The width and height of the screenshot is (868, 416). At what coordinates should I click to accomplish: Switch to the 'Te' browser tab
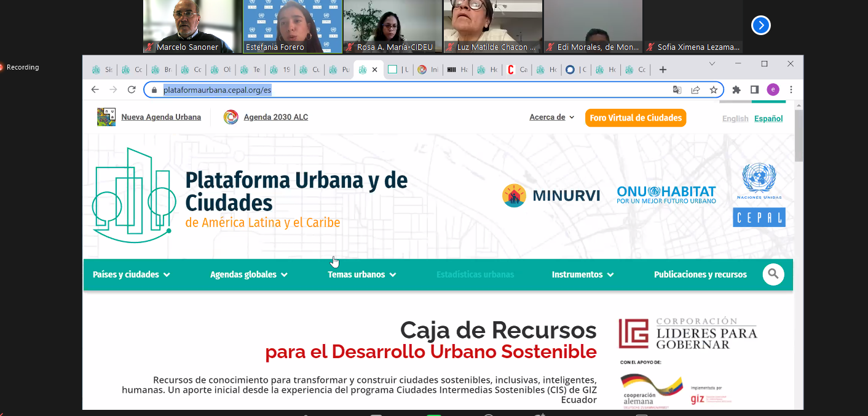[250, 70]
